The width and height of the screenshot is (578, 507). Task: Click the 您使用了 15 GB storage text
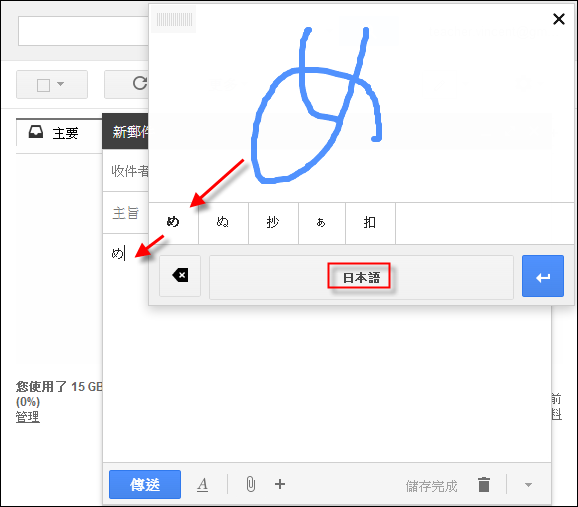(59, 387)
